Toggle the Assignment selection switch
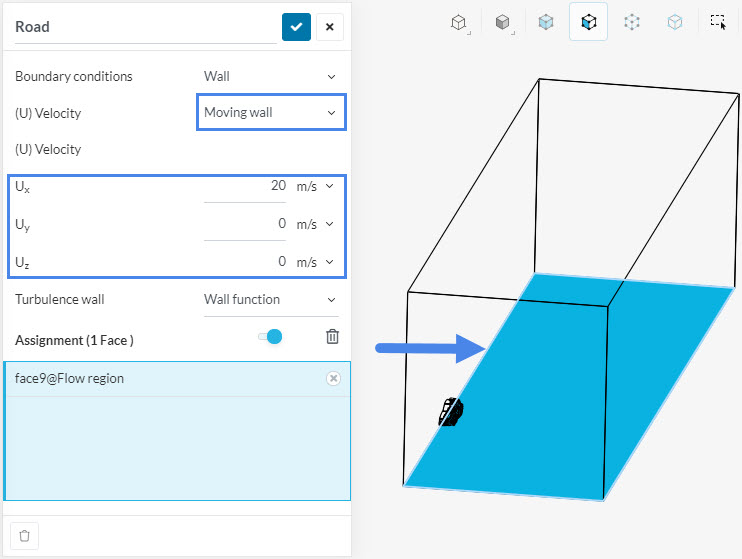 tap(270, 337)
